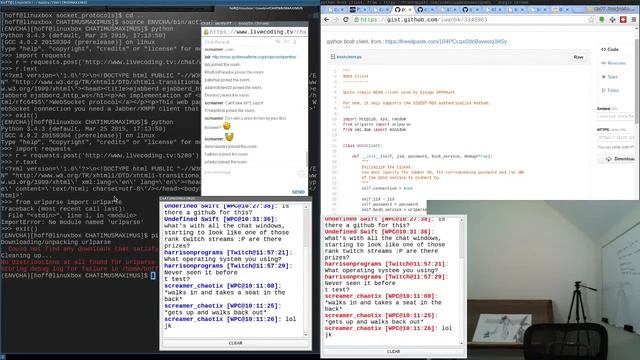Open the gist file name link
Viewport: 640px width, 360px height.
[x=349, y=57]
